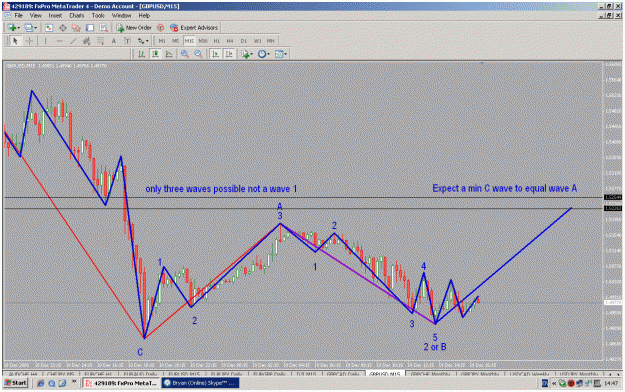Click the New Order button
Viewport: 625px width, 392px height.
pyautogui.click(x=134, y=28)
